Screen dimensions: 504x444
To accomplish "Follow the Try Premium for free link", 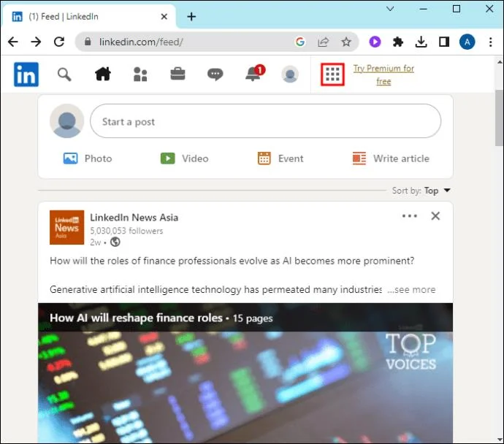I will pos(383,74).
